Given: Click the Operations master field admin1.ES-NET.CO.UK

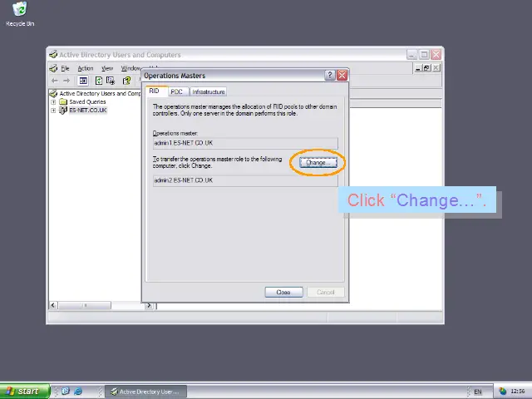Looking at the screenshot, I should click(x=245, y=143).
